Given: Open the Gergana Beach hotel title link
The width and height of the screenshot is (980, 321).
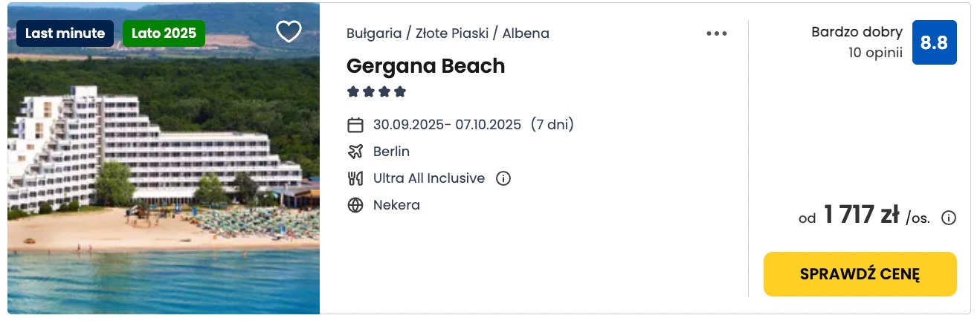Looking at the screenshot, I should [x=425, y=66].
